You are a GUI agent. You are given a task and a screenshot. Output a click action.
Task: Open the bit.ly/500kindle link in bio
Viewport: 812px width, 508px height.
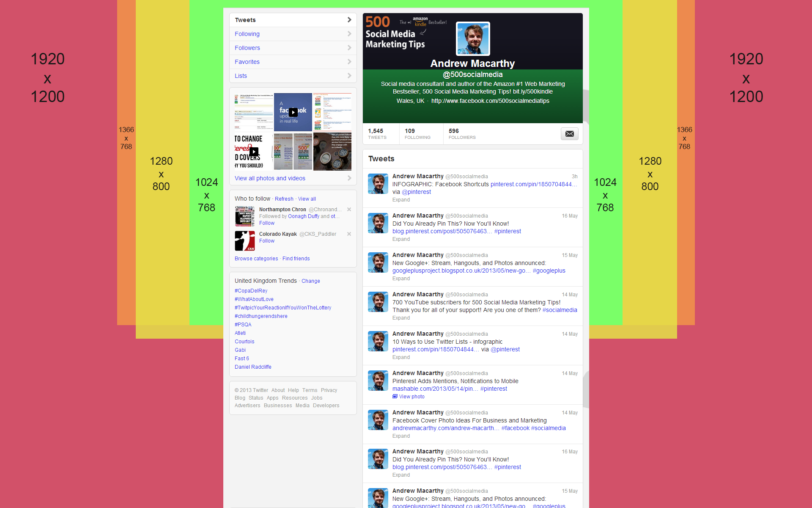pyautogui.click(x=533, y=91)
